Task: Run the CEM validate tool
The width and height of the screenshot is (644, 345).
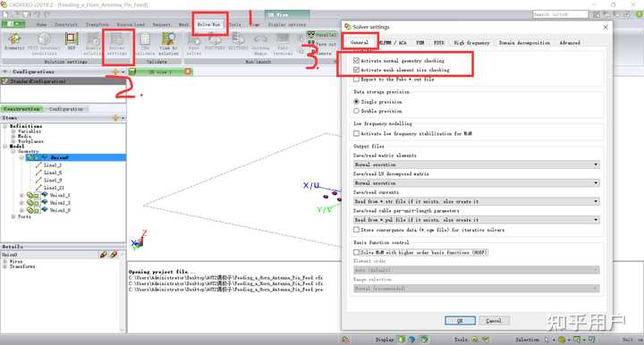Action: click(x=145, y=45)
